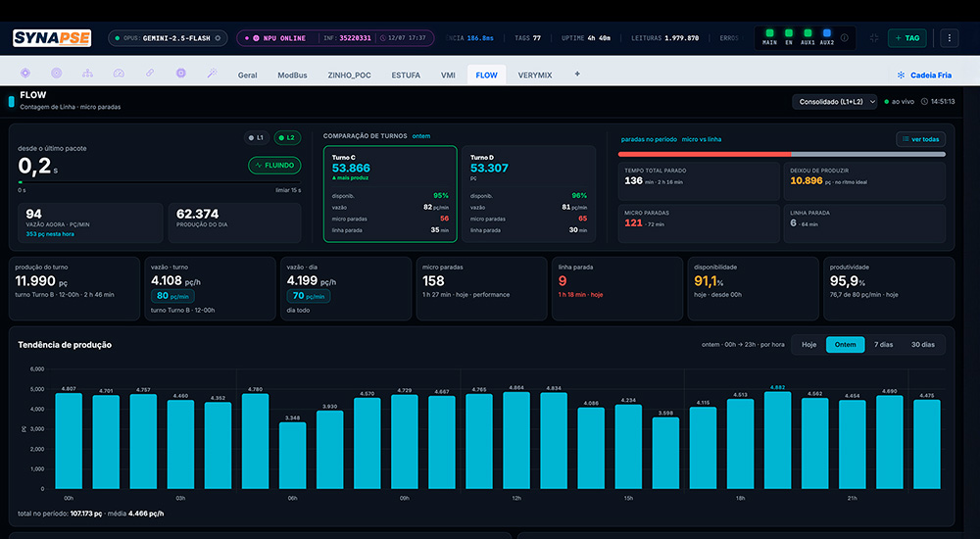Image resolution: width=980 pixels, height=539 pixels.
Task: Click the concentric disc toolbar icon
Action: [x=56, y=73]
